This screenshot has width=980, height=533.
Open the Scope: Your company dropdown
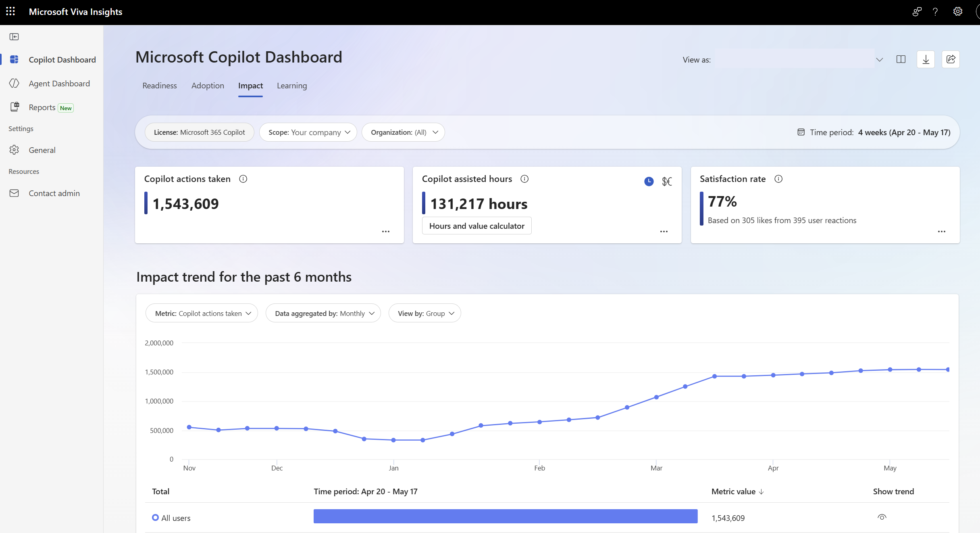(x=308, y=132)
